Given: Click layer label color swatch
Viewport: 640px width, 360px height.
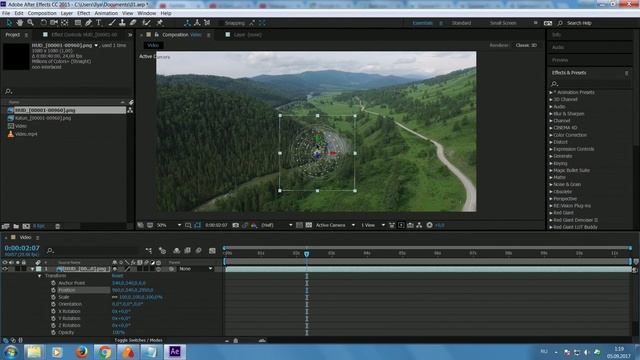Looking at the screenshot, I should [x=39, y=269].
